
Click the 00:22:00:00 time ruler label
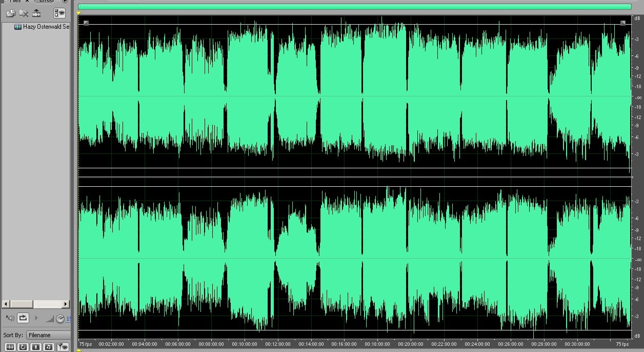tap(444, 344)
